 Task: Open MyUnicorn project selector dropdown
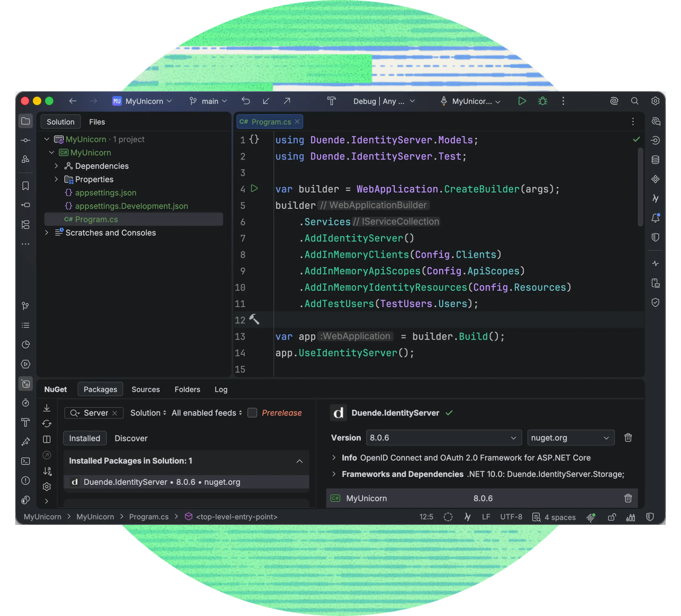pyautogui.click(x=142, y=101)
